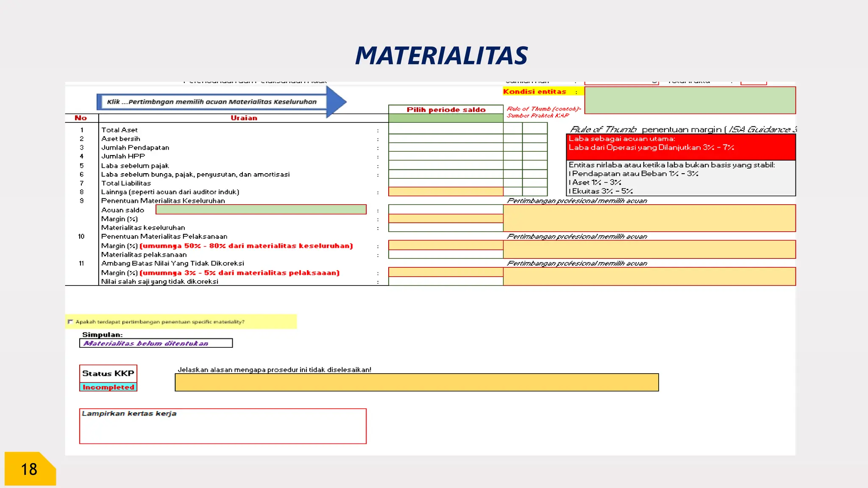Click professional judgment box for Materialitas Pelaksanaan
Viewport: 868px width, 488px height.
pos(649,250)
